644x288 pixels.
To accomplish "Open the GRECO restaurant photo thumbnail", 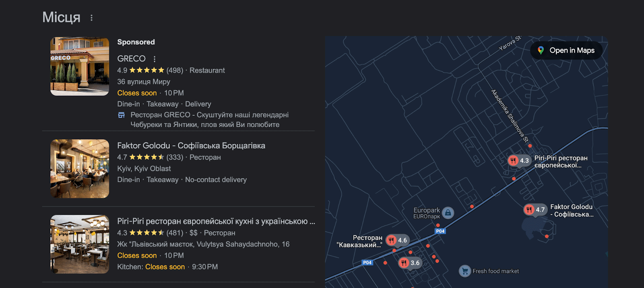I will 80,66.
